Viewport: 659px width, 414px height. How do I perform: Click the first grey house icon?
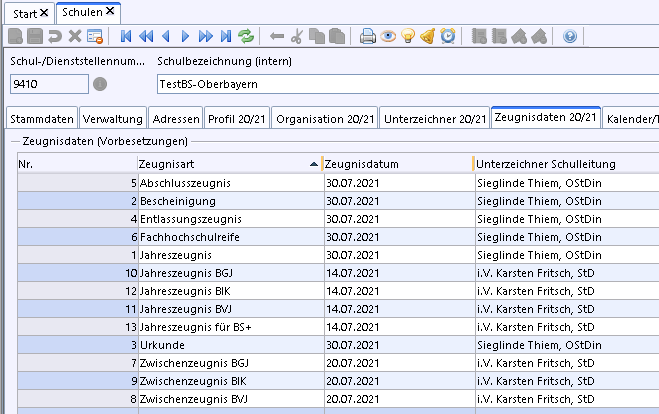519,36
